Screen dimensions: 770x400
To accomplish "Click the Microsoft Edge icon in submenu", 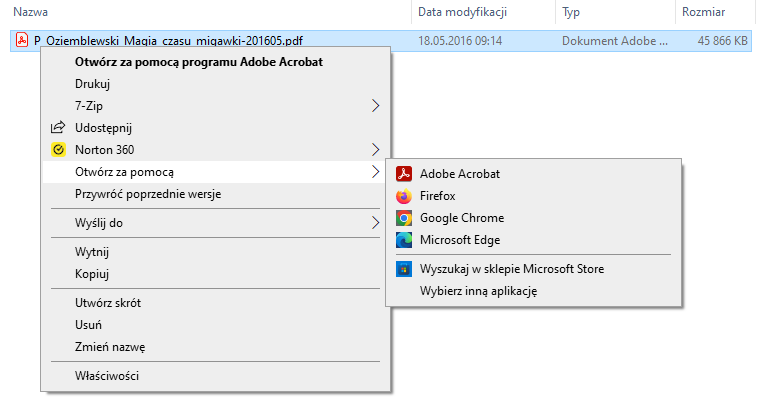I will coord(404,240).
